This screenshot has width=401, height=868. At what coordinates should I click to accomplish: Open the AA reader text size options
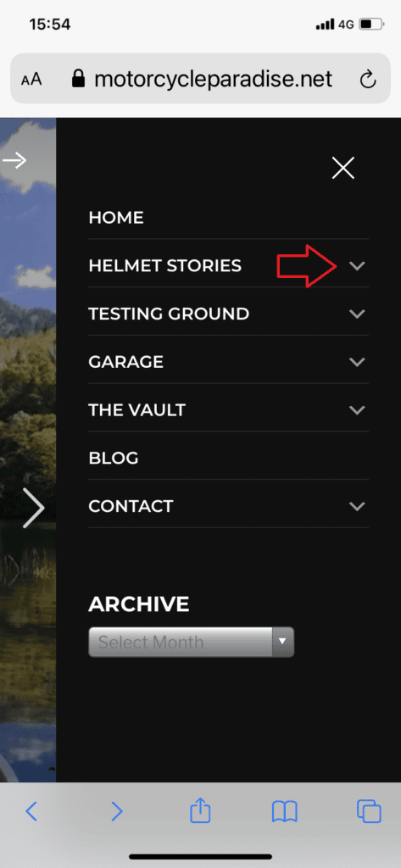31,80
